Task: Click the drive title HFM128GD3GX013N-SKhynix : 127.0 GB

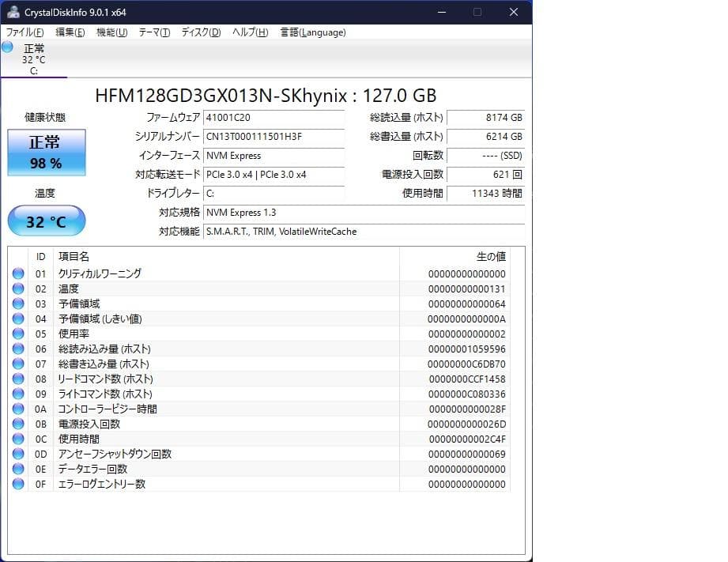Action: click(266, 96)
